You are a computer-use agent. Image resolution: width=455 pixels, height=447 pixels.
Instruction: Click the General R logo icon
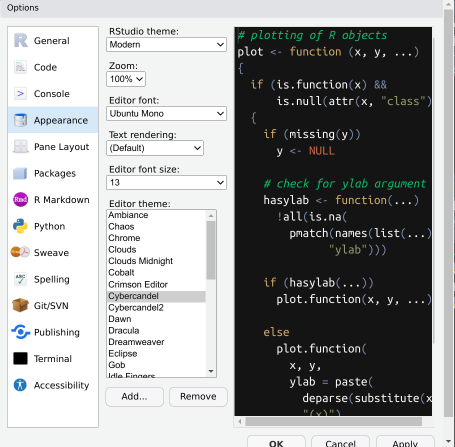pos(20,41)
